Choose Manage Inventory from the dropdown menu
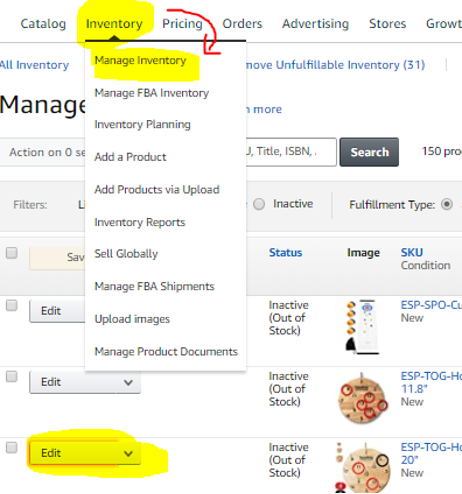 tap(140, 60)
